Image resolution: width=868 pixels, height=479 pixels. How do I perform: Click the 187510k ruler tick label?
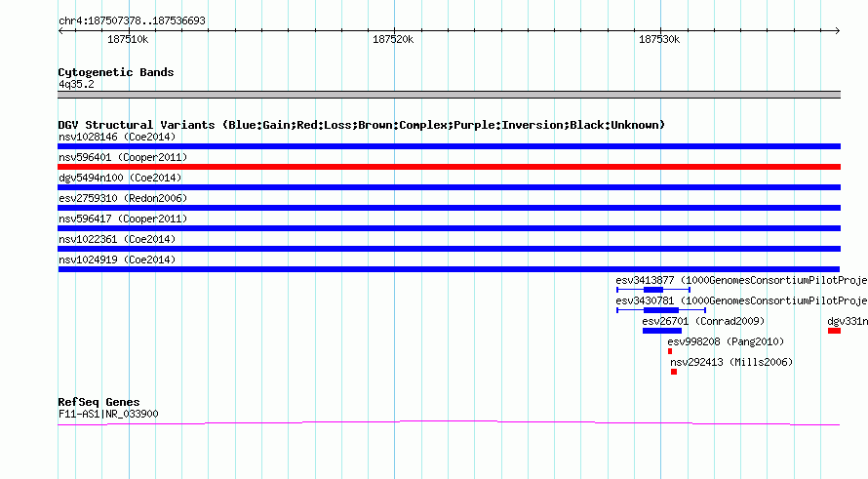coord(128,39)
